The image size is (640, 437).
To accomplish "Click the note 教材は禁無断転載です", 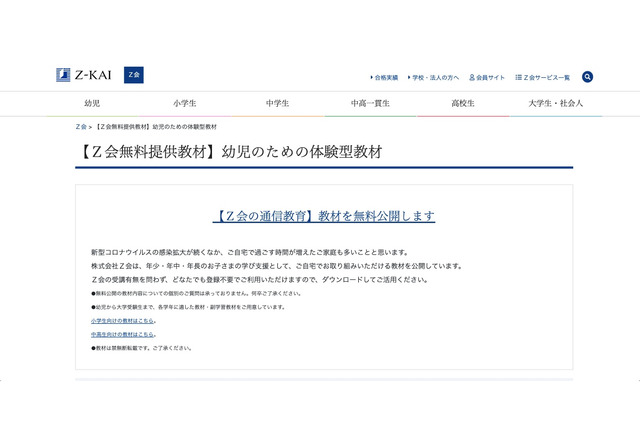I will coord(141,348).
